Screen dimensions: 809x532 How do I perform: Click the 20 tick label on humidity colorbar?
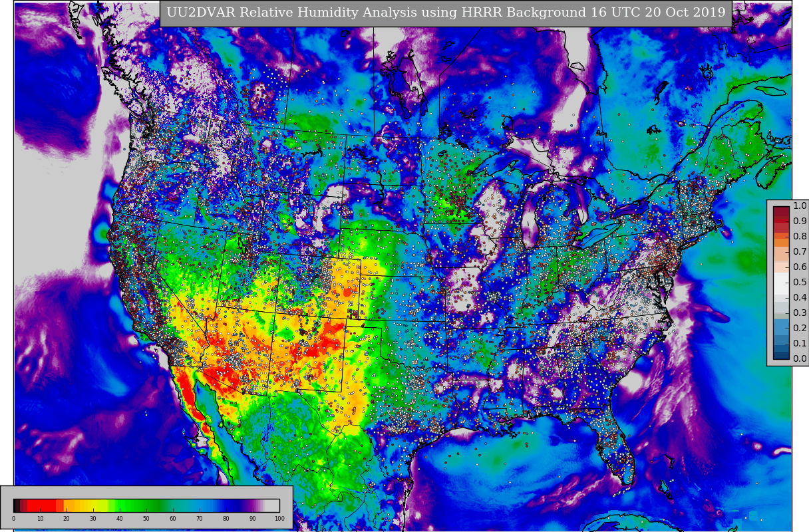(x=67, y=519)
